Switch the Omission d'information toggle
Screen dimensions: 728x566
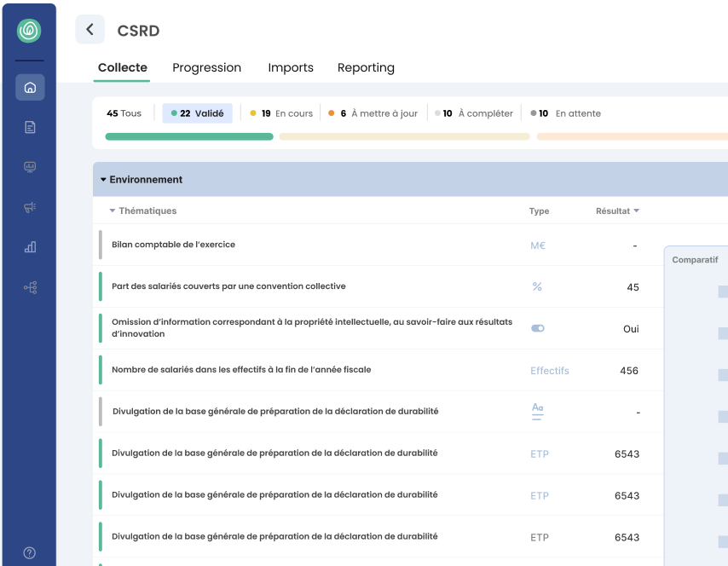(x=538, y=329)
